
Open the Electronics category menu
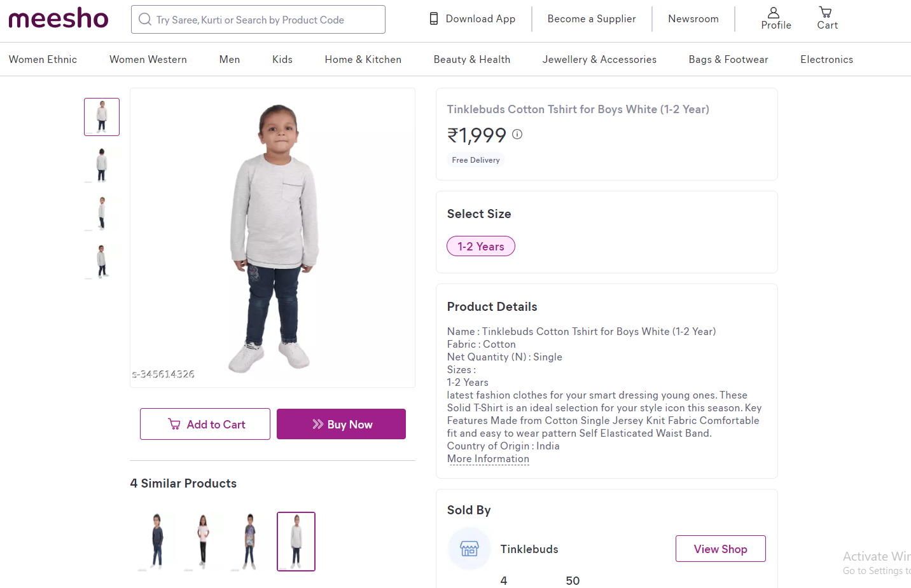pos(826,60)
